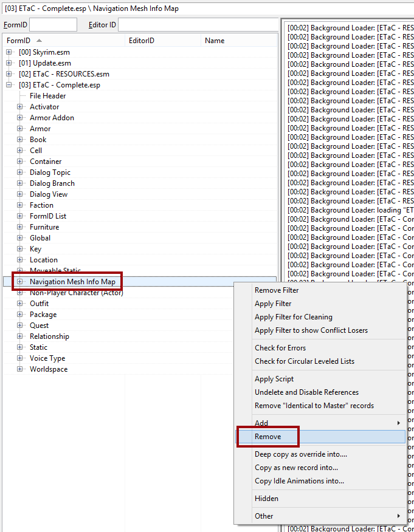Select the Update.esm tree entry
414x532 pixels.
click(45, 63)
